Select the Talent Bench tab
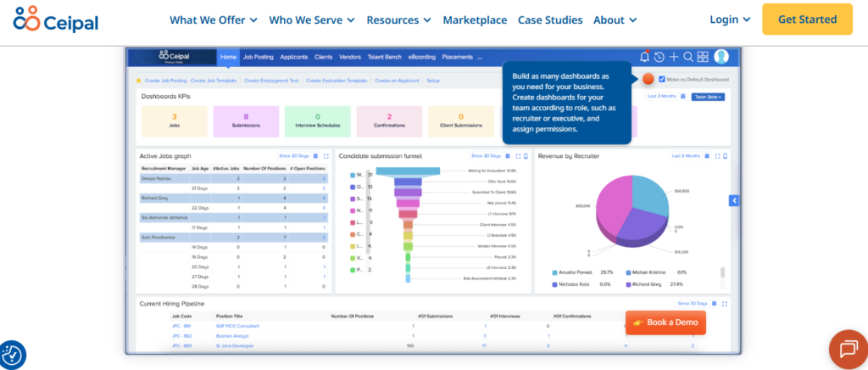Viewport: 868px width, 370px height. tap(385, 57)
